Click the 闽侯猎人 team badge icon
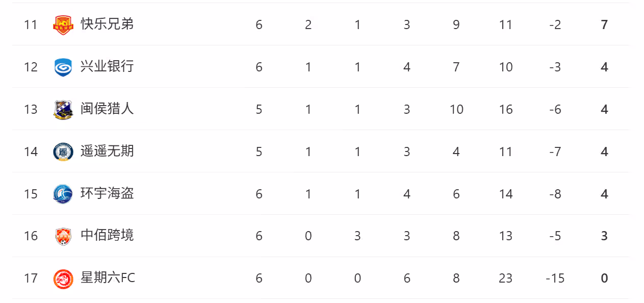Screen dimensions: 644x303 (63, 110)
